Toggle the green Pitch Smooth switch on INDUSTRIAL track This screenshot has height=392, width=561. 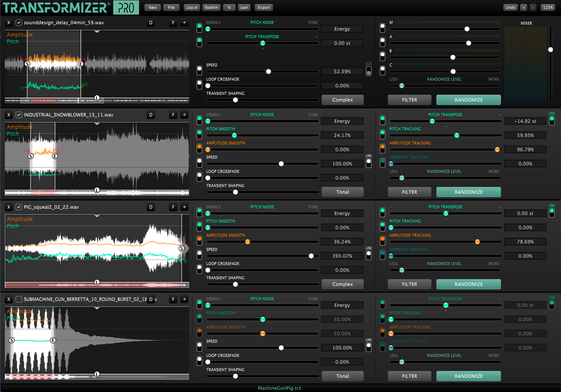pos(200,134)
